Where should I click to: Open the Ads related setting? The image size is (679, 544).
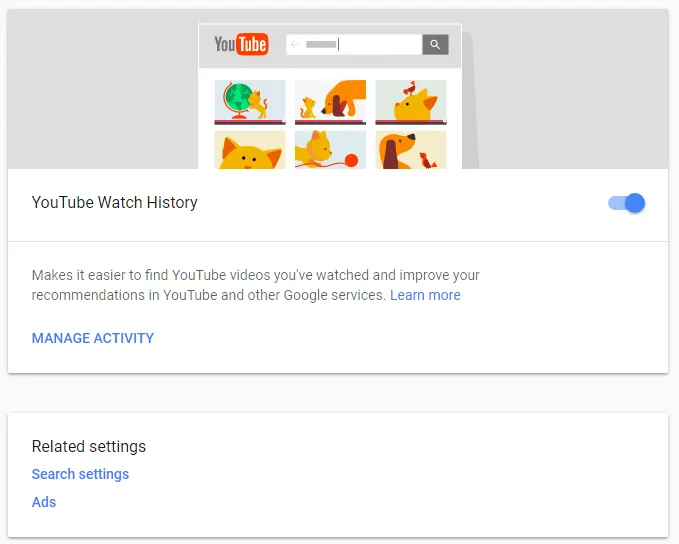[44, 502]
